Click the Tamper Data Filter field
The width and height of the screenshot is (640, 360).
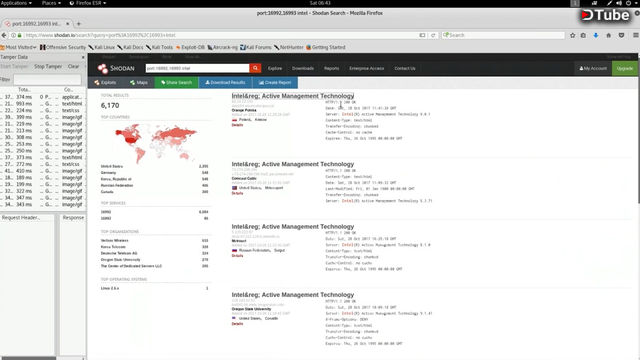[47, 80]
